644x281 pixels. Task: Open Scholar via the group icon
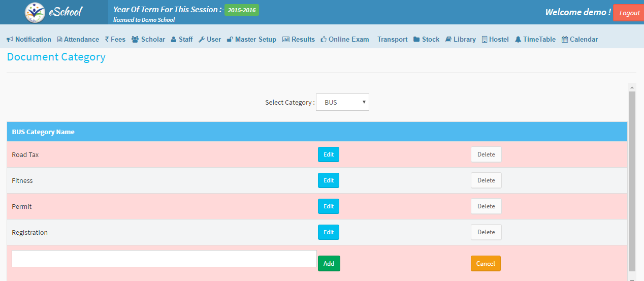click(135, 40)
